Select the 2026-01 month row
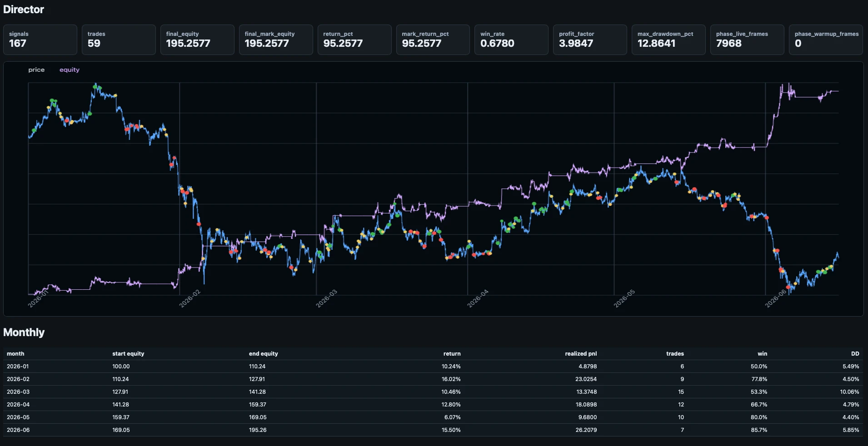The image size is (868, 446). [x=433, y=367]
